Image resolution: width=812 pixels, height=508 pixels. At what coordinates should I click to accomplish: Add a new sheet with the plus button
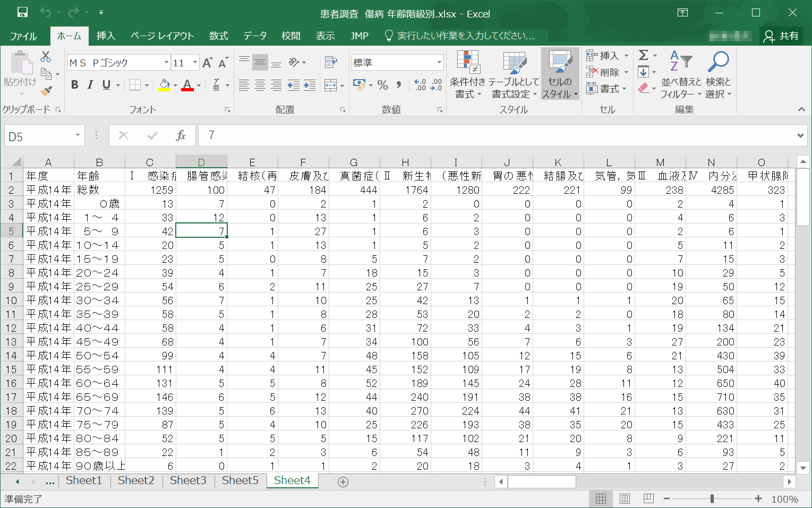343,482
